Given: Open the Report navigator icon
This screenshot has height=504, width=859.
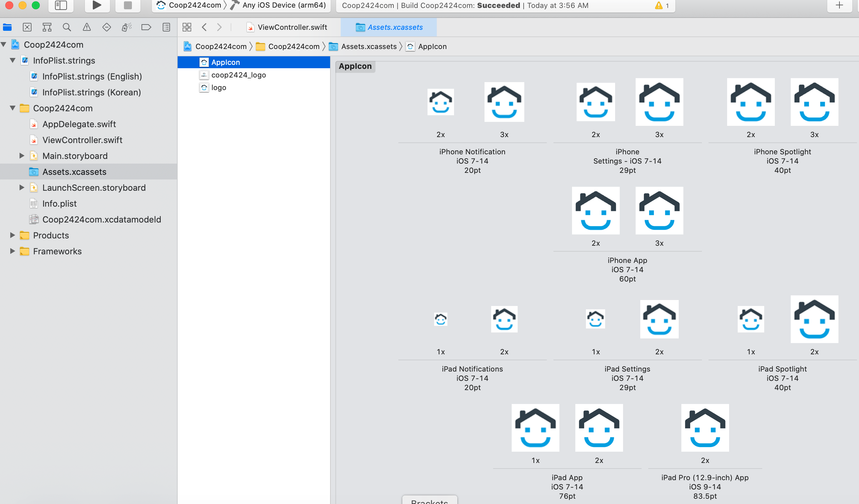Looking at the screenshot, I should point(166,27).
